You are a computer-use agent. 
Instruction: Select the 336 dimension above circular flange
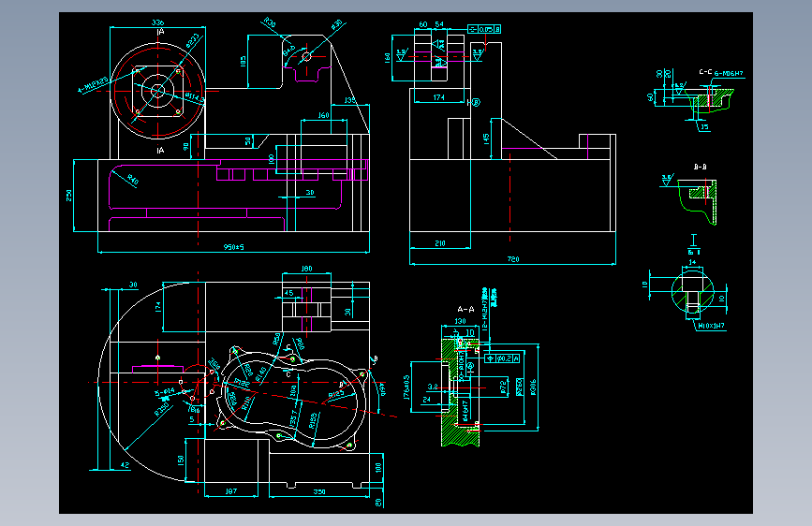[157, 22]
